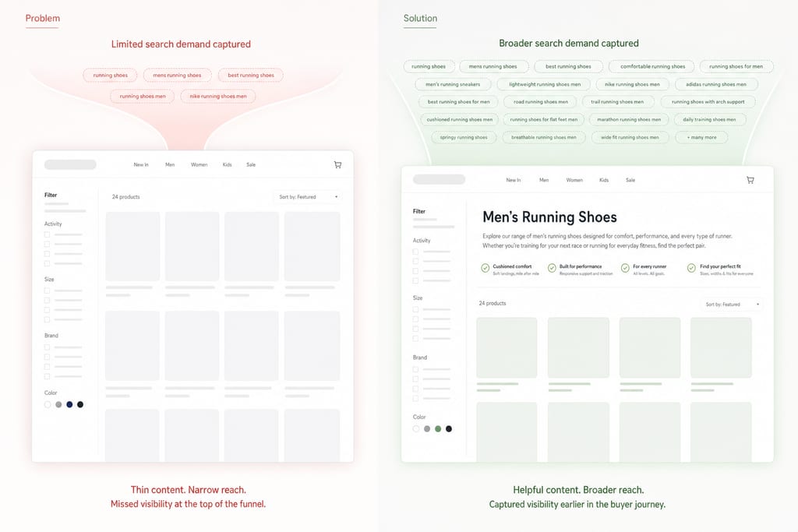This screenshot has width=798, height=532.
Task: Select Kids in the Problem mockup nav
Action: tap(227, 165)
